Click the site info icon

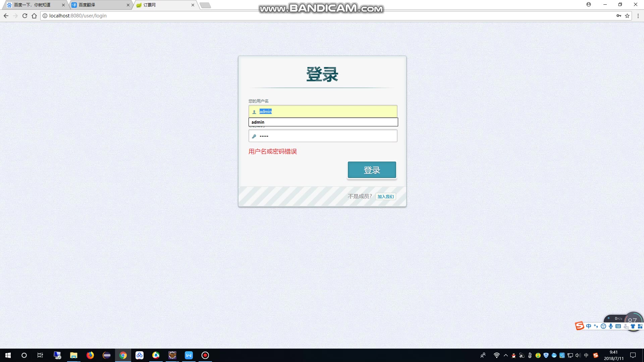(45, 16)
